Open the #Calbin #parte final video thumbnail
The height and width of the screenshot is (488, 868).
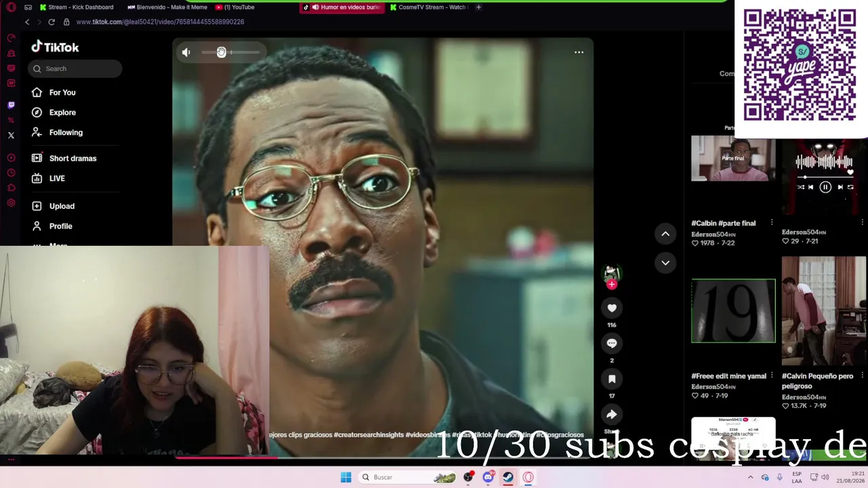[733, 159]
